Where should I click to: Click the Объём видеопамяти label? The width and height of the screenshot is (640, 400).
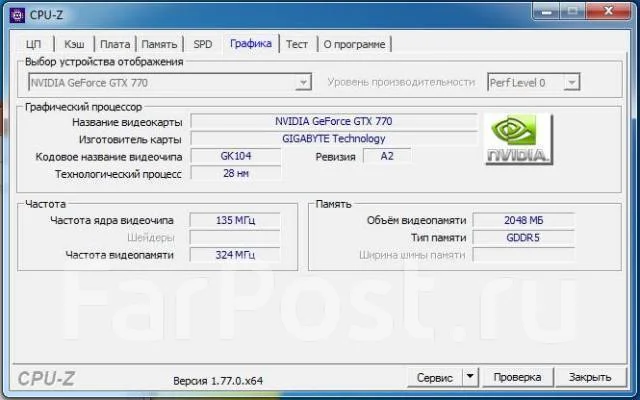[x=416, y=220]
